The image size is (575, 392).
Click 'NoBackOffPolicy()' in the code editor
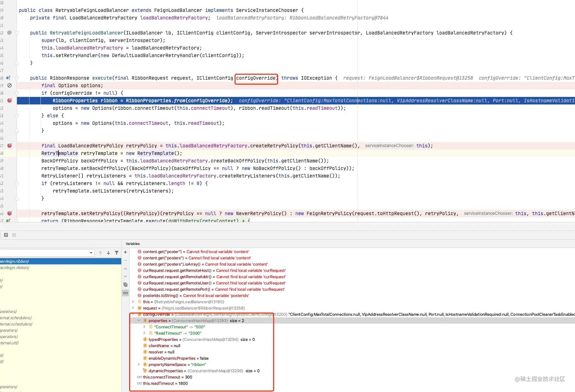[x=277, y=168]
